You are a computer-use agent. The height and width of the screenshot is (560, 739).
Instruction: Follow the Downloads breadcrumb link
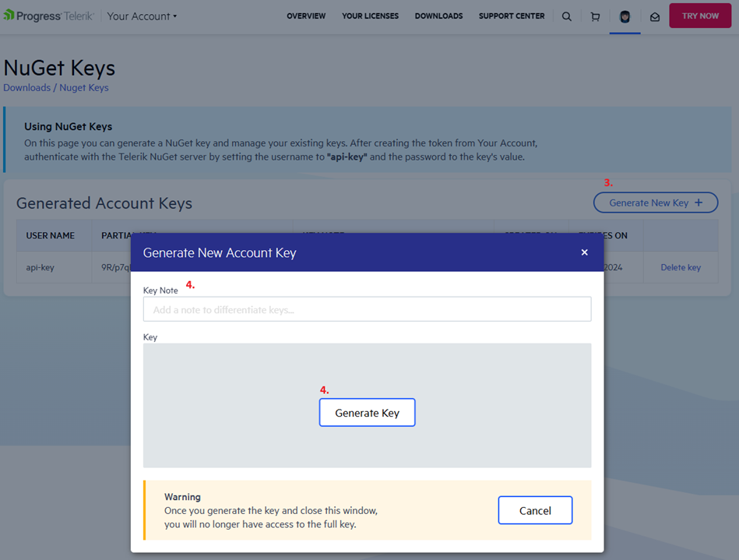point(26,88)
